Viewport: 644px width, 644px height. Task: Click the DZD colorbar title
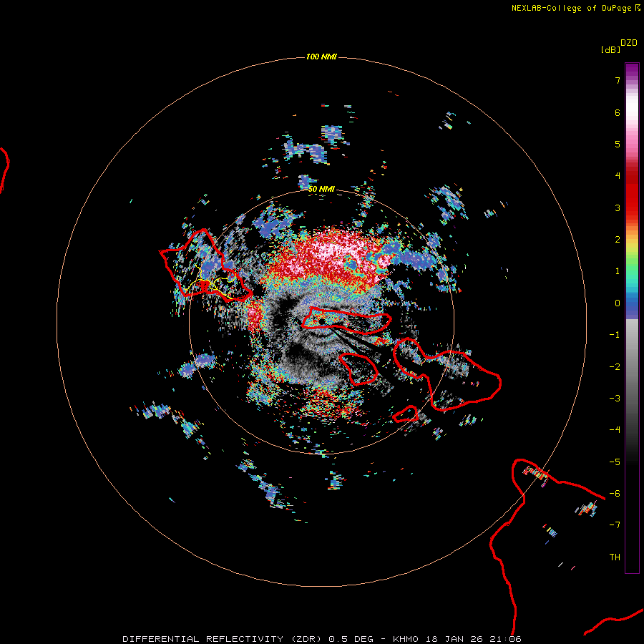click(629, 43)
